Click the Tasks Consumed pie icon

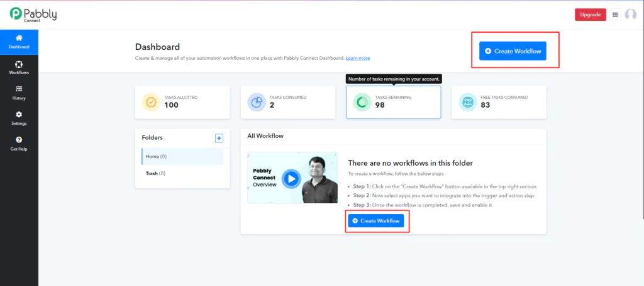click(257, 103)
